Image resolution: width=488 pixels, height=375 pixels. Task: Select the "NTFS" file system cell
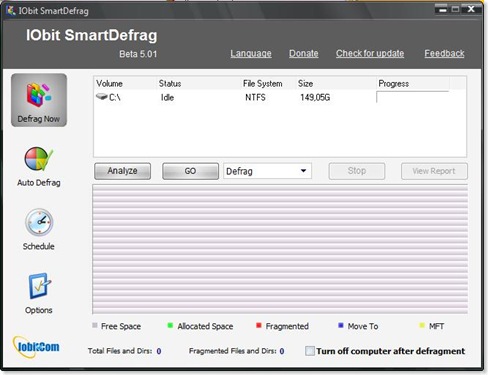click(x=255, y=97)
